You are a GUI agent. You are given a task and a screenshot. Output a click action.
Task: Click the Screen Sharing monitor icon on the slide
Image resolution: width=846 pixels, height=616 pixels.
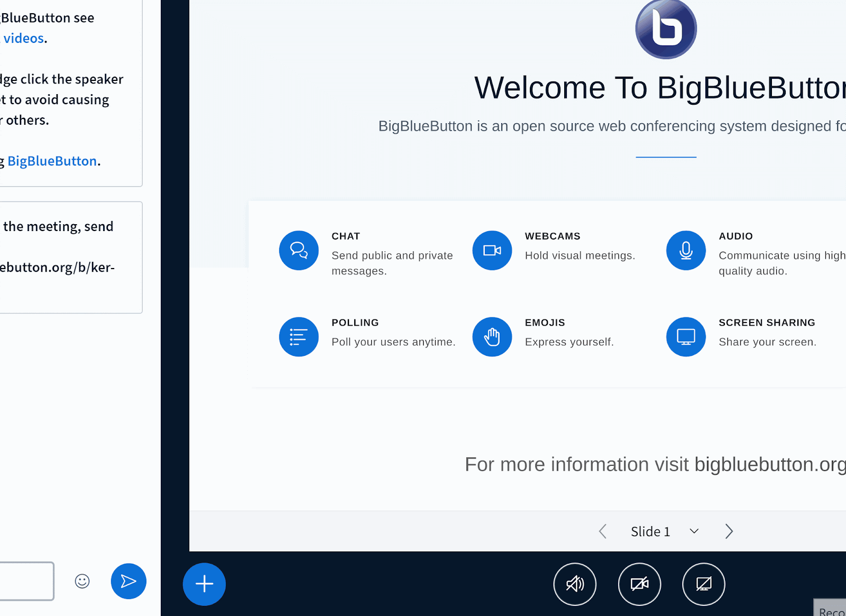(685, 336)
